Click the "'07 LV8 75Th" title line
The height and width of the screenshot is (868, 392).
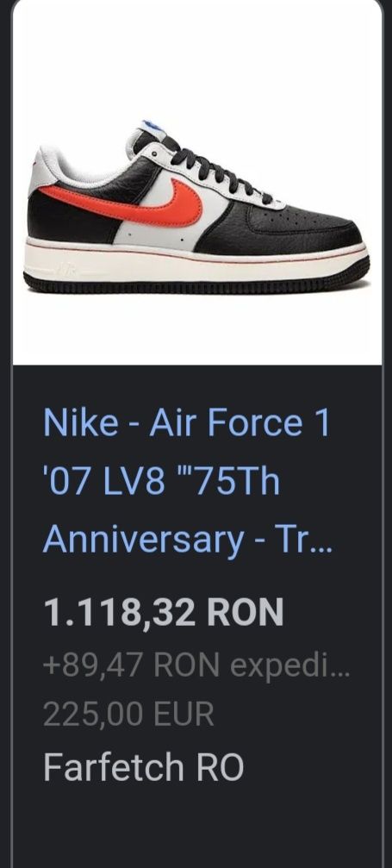coord(161,481)
